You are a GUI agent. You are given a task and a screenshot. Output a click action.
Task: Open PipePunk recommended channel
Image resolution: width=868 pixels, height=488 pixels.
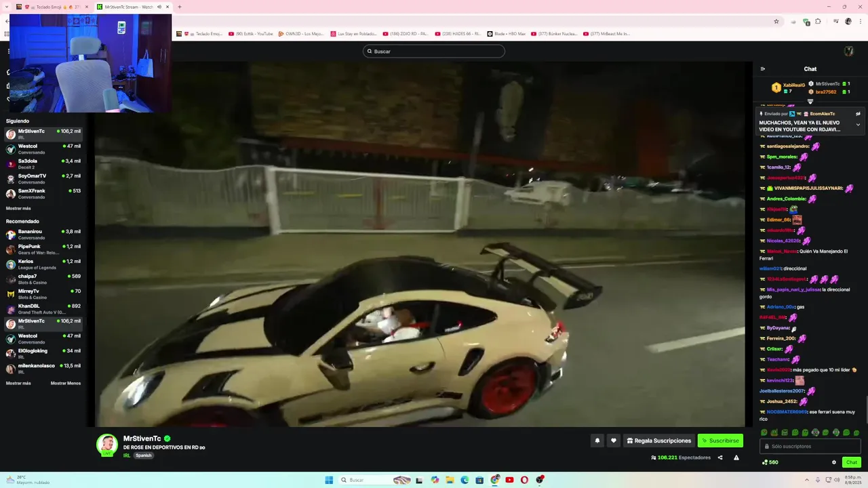43,249
